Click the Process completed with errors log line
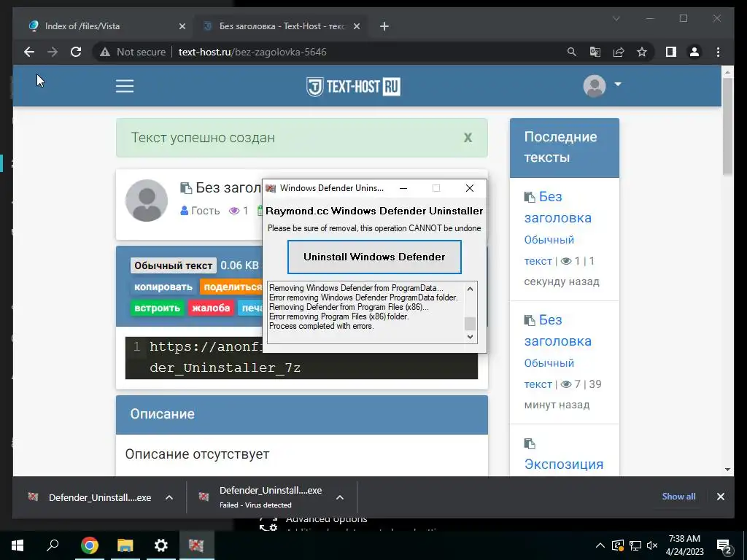This screenshot has width=747, height=560. pos(321,326)
